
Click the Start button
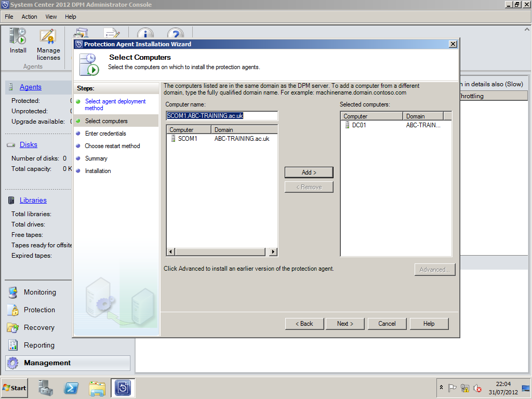(x=14, y=388)
